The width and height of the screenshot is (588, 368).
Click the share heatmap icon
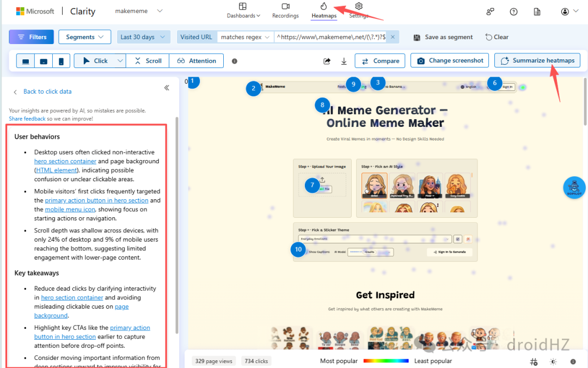click(327, 61)
